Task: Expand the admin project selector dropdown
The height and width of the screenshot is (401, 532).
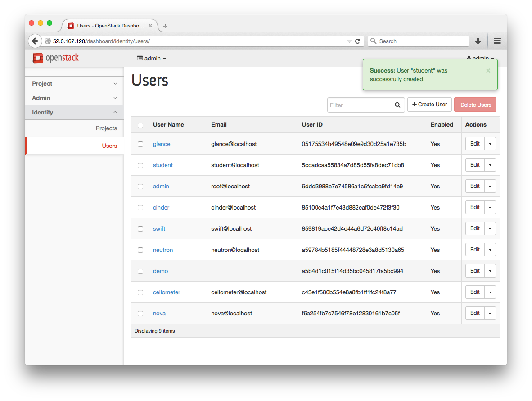Action: [x=151, y=58]
